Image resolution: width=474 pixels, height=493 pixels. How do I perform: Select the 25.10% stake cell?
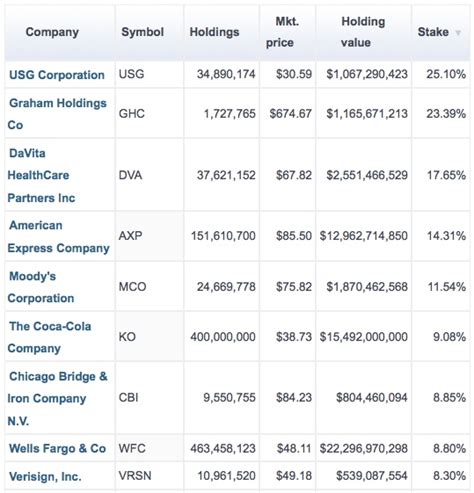point(441,74)
